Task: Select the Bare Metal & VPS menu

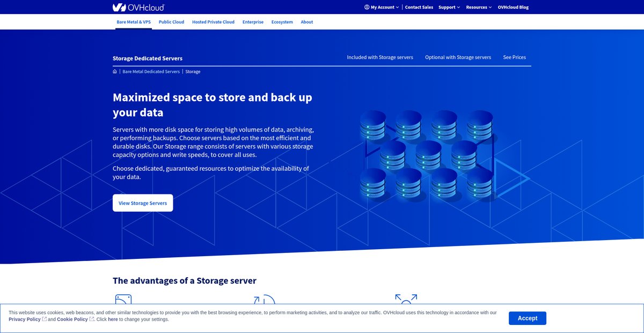Action: pyautogui.click(x=134, y=22)
